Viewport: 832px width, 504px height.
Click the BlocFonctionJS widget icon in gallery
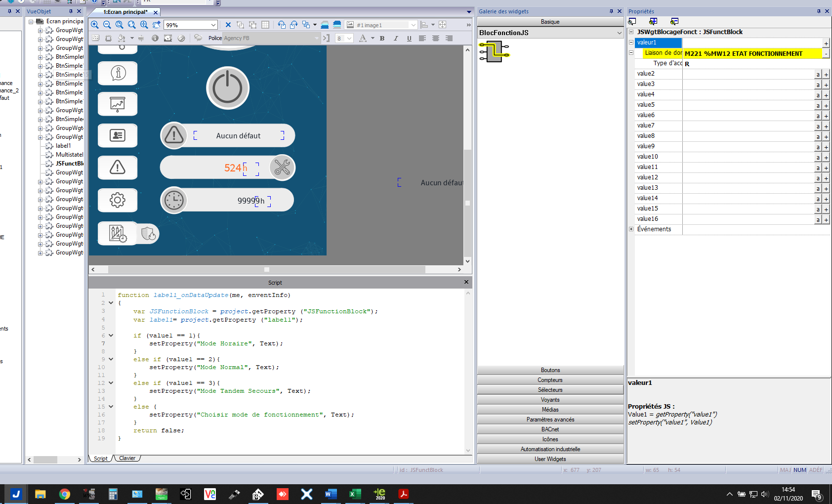494,51
